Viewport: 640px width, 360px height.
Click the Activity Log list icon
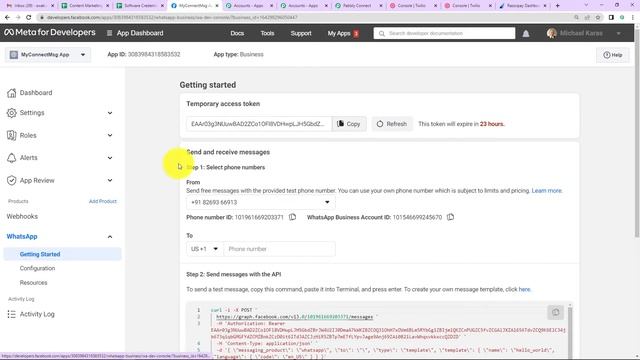point(11,314)
